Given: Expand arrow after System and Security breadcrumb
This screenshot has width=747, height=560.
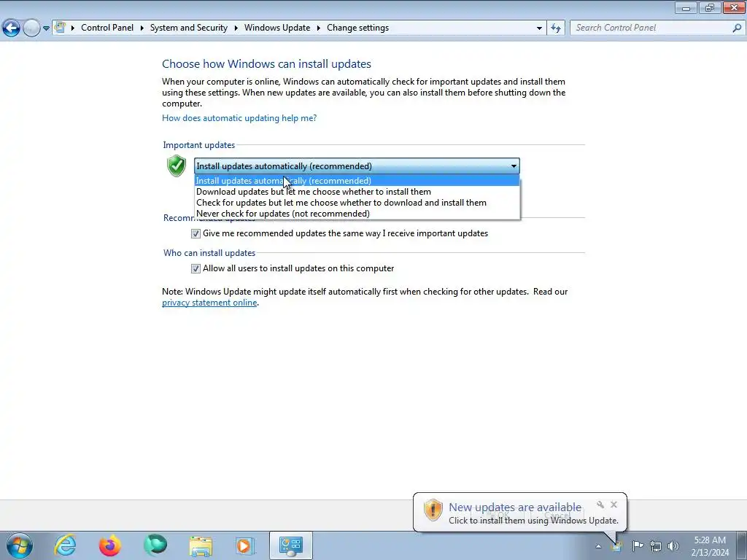Looking at the screenshot, I should coord(236,28).
